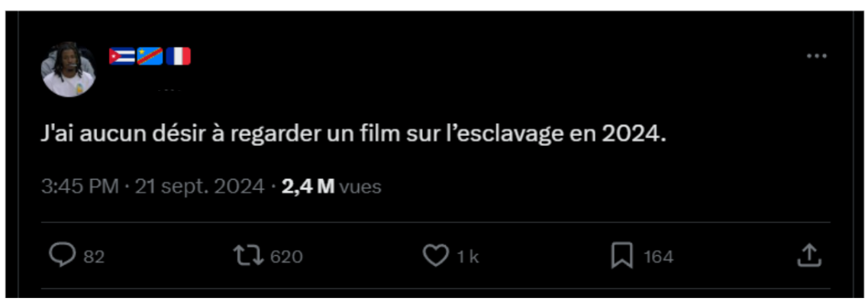Open the 3:45 PM timestamp link

pyautogui.click(x=79, y=187)
